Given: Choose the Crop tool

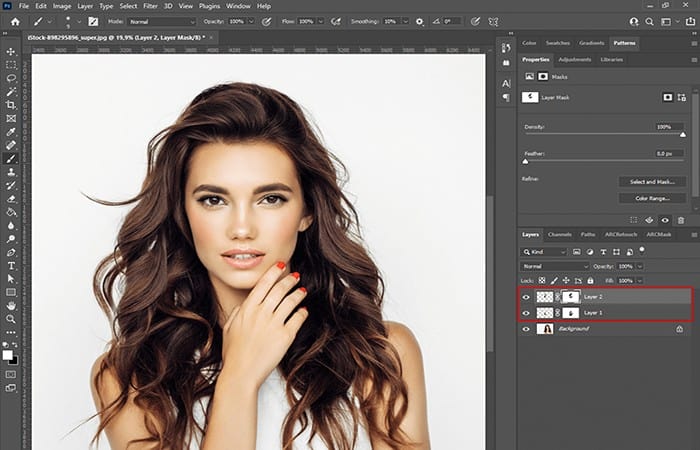Looking at the screenshot, I should [11, 105].
